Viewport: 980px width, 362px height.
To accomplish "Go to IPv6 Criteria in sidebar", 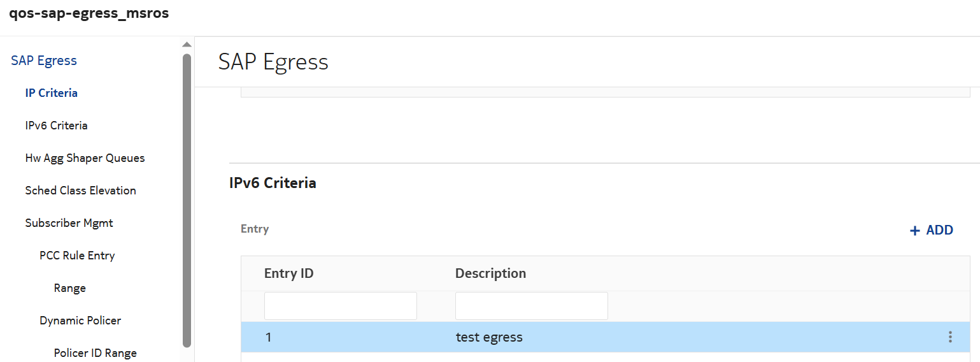I will tap(57, 126).
